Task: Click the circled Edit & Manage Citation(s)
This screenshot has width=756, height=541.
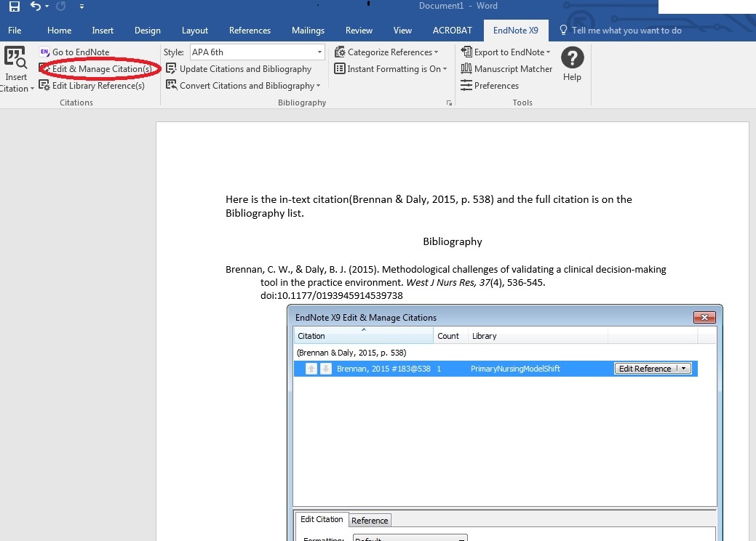Action: click(x=99, y=68)
